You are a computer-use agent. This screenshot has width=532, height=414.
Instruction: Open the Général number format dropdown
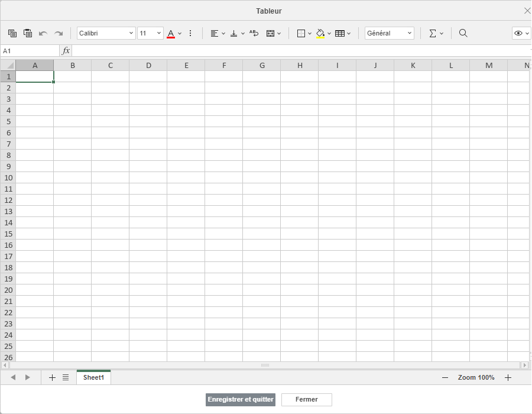click(388, 33)
